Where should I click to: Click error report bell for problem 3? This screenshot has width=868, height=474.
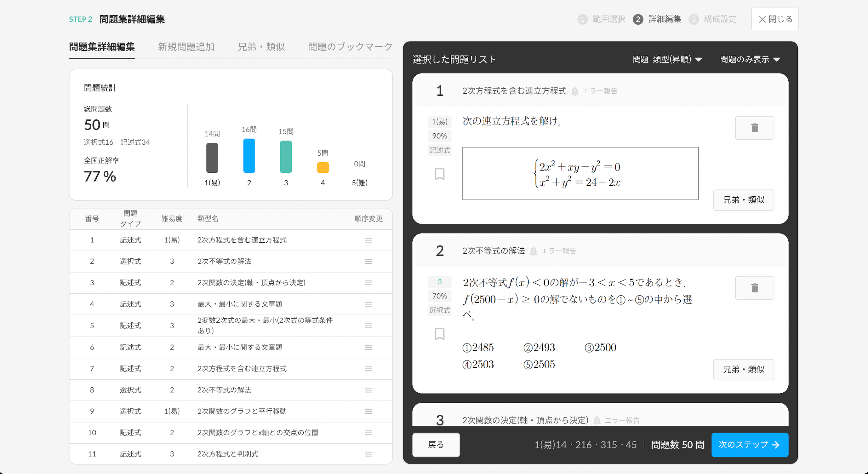click(597, 420)
